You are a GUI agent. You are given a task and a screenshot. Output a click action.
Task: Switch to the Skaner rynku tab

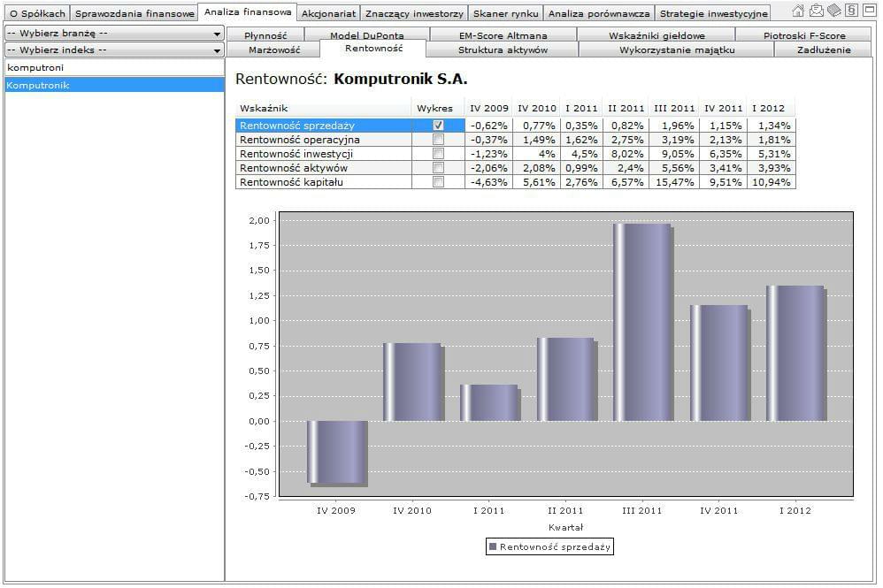pyautogui.click(x=506, y=13)
